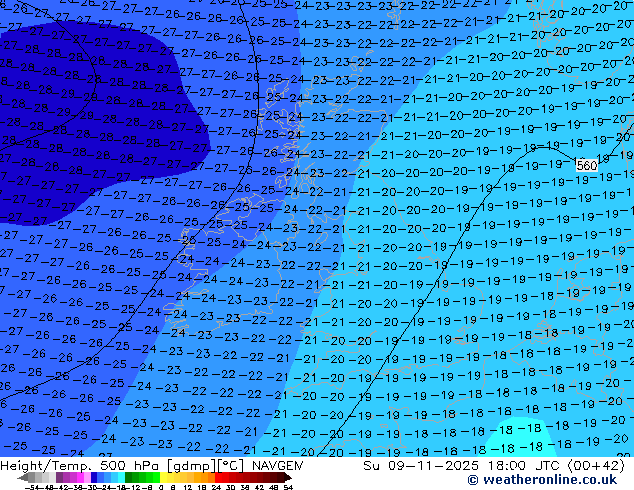Pick the dark blue swatch above -30 in the legend

pyautogui.click(x=94, y=478)
